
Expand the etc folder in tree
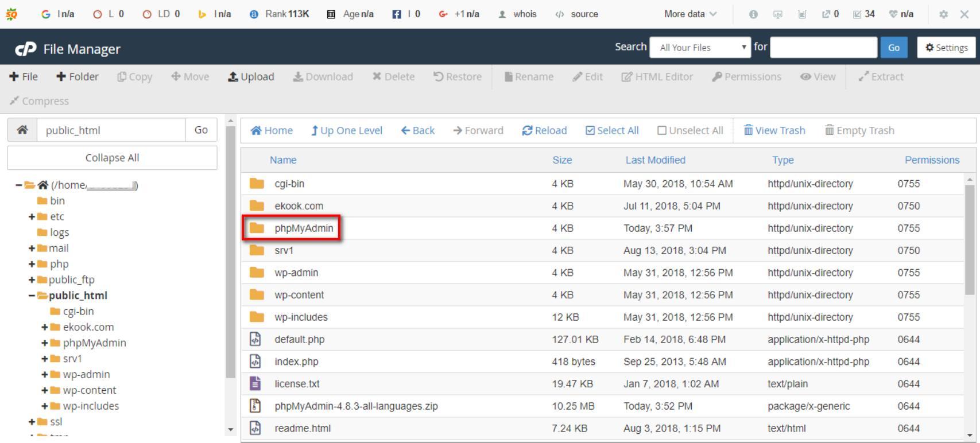click(x=32, y=216)
